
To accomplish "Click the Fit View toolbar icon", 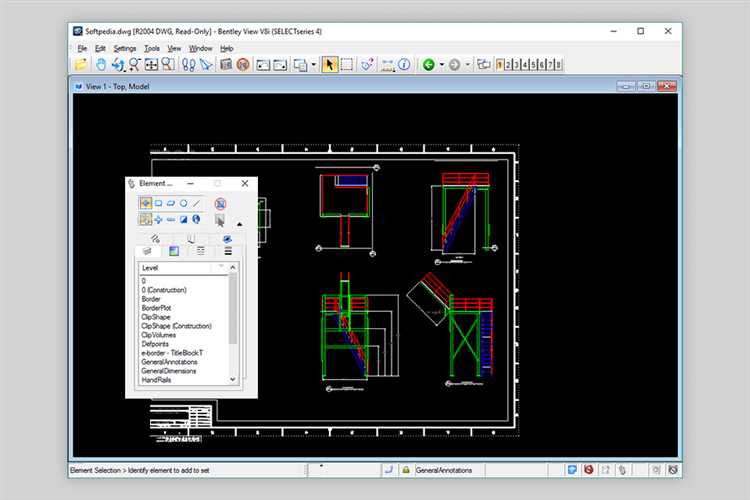I will point(151,64).
